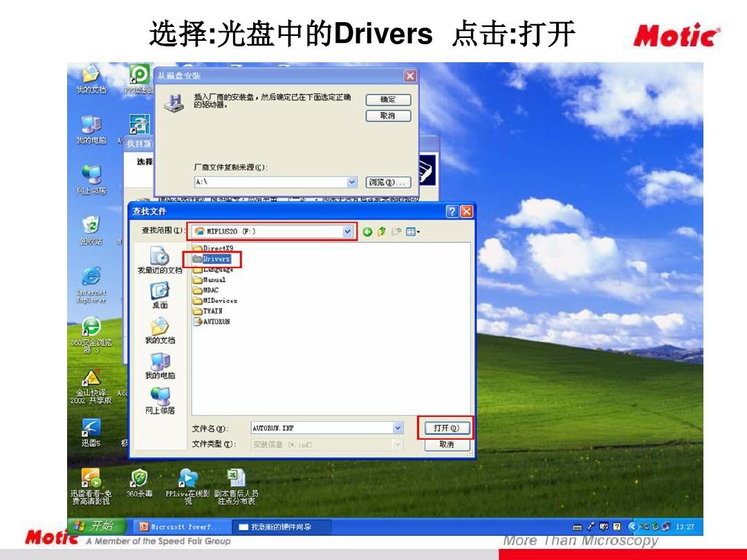The height and width of the screenshot is (560, 747).
Task: Select 我的电脑 in the places bar
Action: [160, 365]
